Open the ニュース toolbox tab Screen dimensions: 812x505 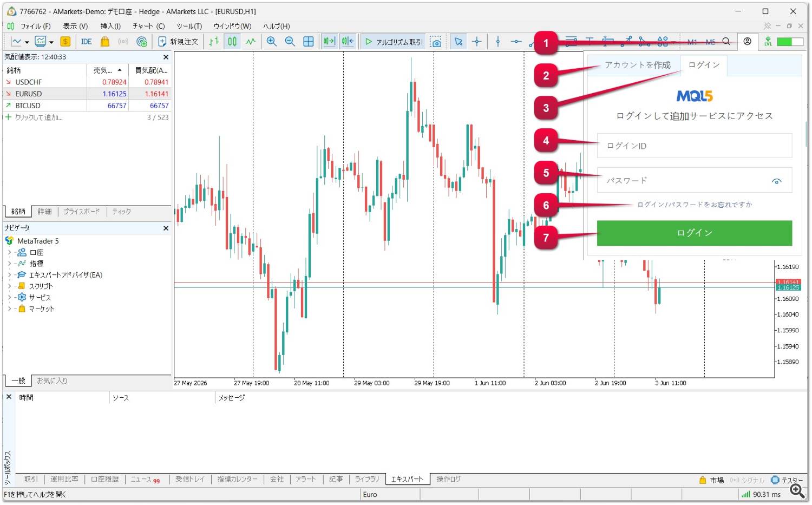145,480
